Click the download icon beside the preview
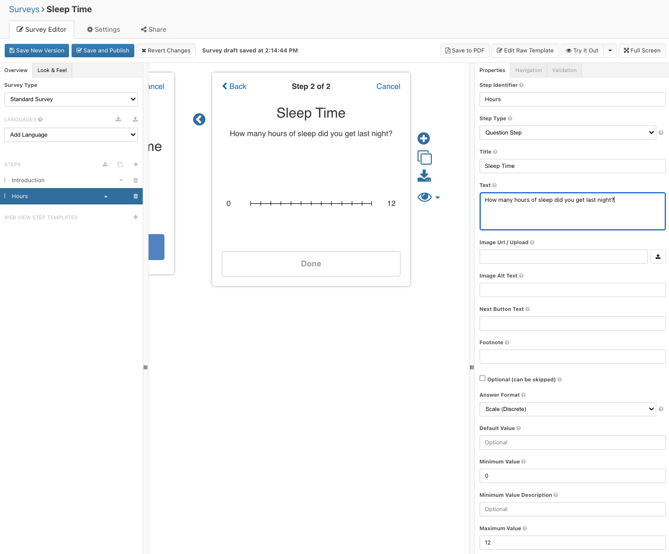Screen dimensions: 669x554 pos(424,177)
